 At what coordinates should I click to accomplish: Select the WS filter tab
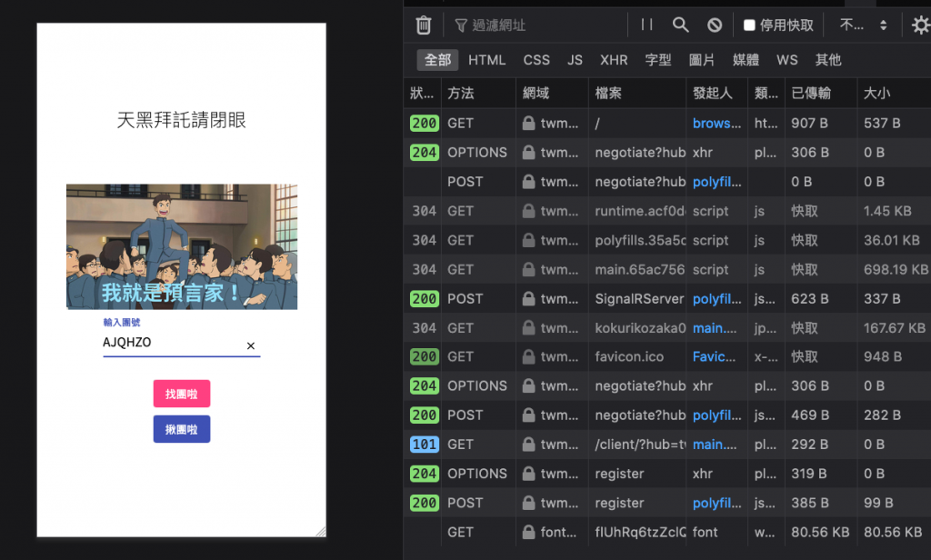(786, 60)
